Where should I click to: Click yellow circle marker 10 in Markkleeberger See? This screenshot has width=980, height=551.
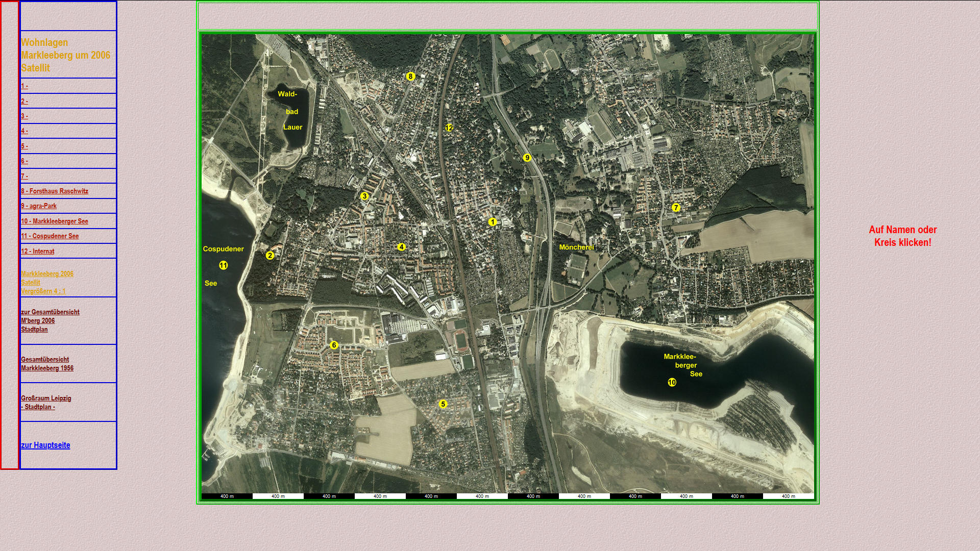point(672,383)
